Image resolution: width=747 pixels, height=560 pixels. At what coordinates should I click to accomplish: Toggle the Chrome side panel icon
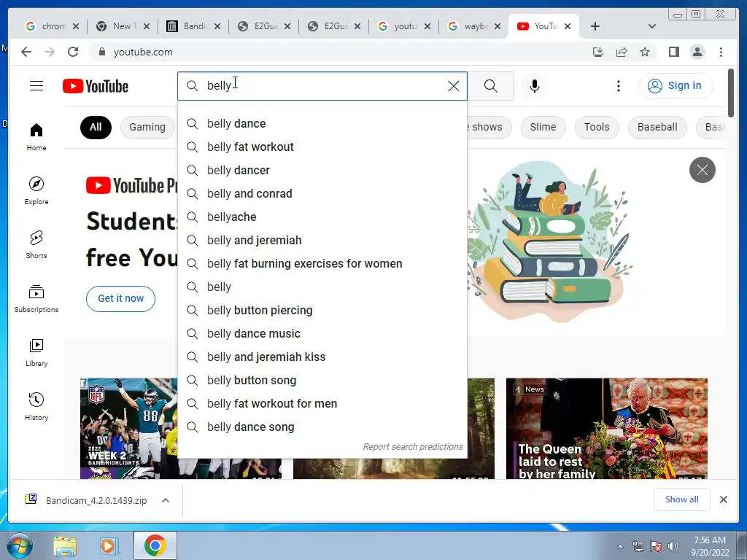pyautogui.click(x=673, y=52)
